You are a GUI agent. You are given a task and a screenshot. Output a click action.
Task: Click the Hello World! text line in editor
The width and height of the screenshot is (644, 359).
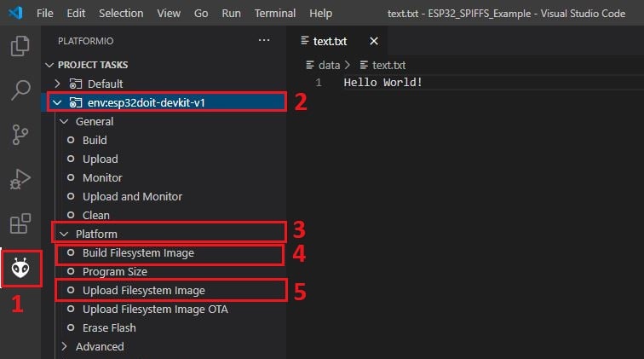[383, 83]
